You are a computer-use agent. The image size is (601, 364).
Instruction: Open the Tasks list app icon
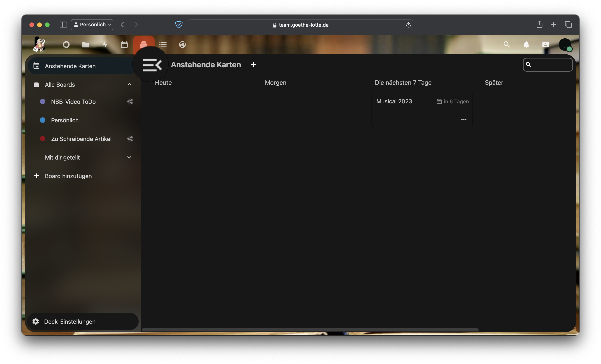coord(163,45)
